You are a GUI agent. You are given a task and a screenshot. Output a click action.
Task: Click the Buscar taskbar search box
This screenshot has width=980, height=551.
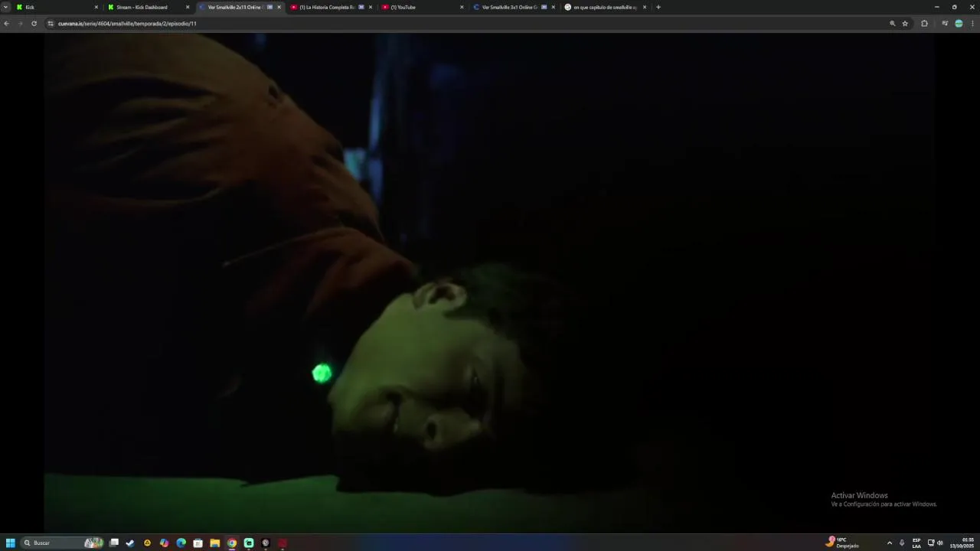tap(62, 543)
